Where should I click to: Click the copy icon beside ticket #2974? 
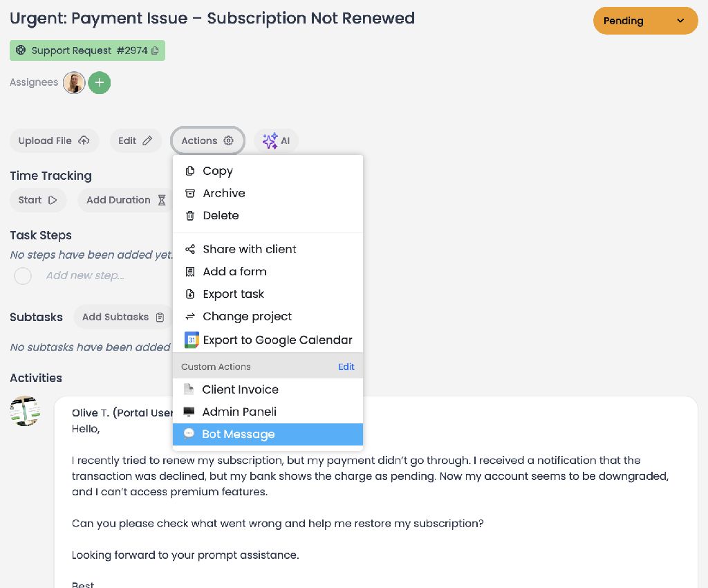(155, 50)
